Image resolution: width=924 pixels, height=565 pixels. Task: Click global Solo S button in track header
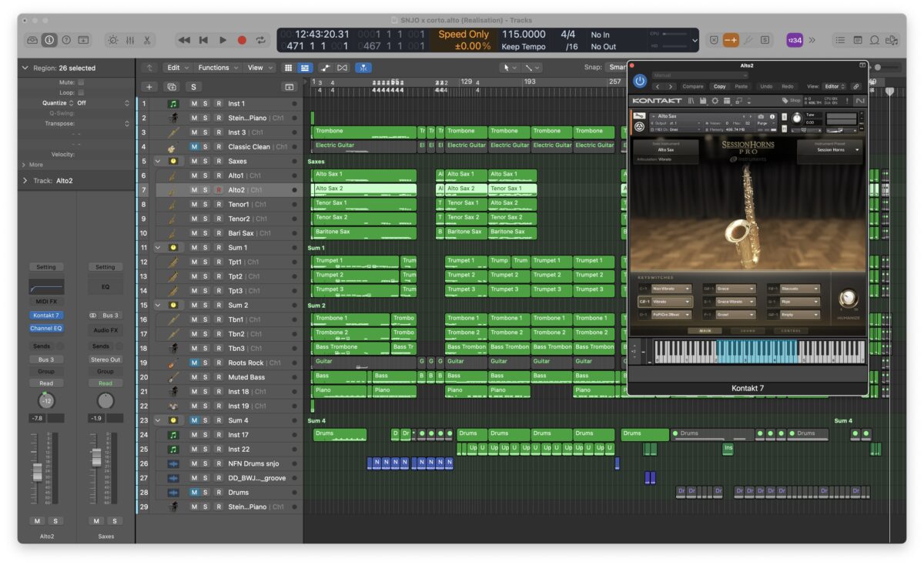pos(194,87)
